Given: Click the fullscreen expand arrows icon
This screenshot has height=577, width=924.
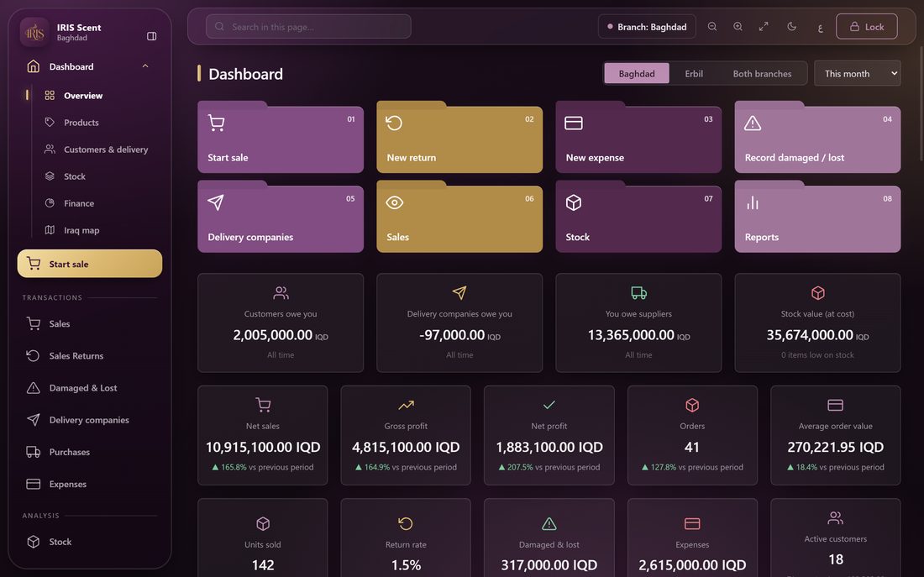Looking at the screenshot, I should coord(764,27).
